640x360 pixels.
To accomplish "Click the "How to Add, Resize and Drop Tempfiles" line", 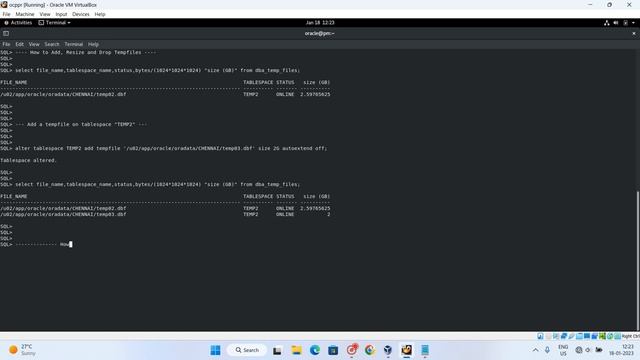I will (86, 52).
